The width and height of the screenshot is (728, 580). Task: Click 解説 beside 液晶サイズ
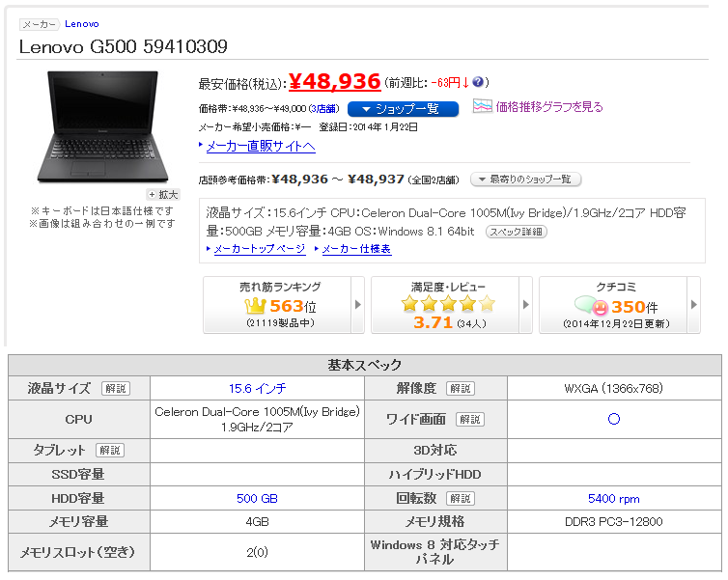(x=116, y=388)
